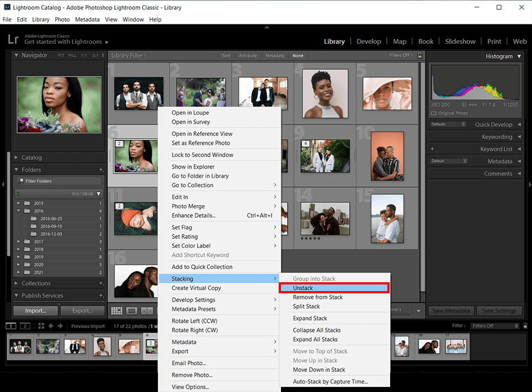The height and width of the screenshot is (392, 532).
Task: Add keyword with Keyword List plus icon
Action: click(x=432, y=149)
